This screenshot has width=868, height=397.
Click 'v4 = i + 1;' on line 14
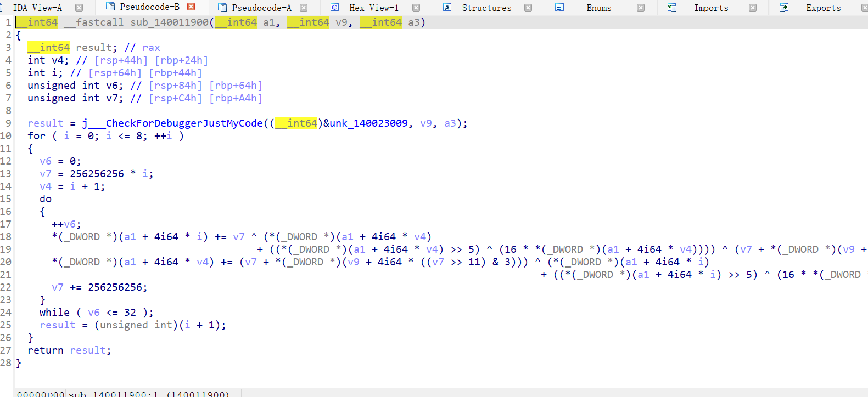(72, 186)
